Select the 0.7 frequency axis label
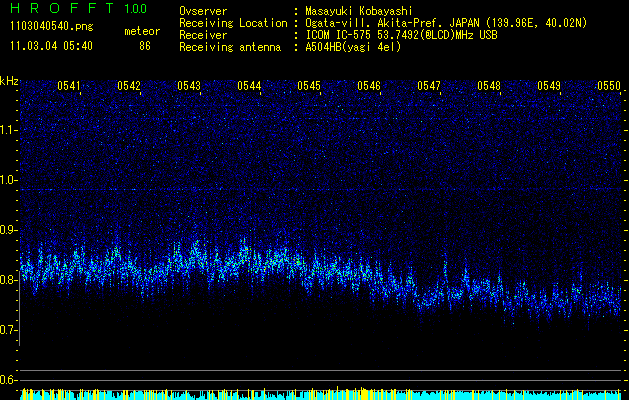Image resolution: width=629 pixels, height=400 pixels. coord(9,330)
